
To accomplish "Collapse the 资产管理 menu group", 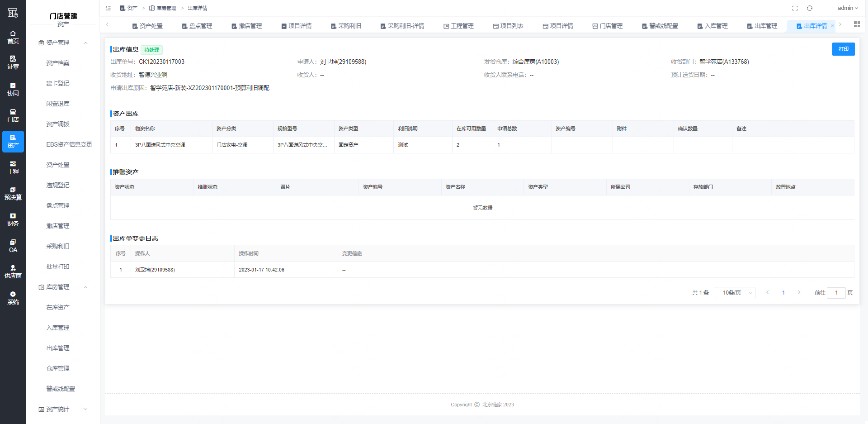I will (85, 43).
